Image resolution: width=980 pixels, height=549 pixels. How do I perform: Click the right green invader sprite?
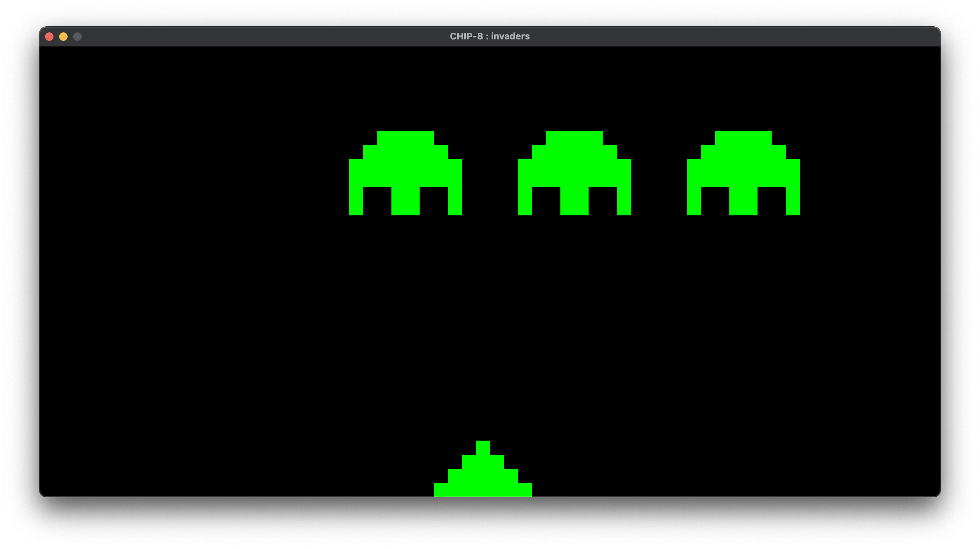pyautogui.click(x=743, y=173)
